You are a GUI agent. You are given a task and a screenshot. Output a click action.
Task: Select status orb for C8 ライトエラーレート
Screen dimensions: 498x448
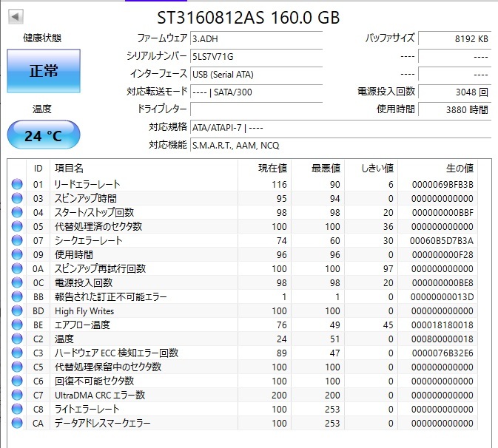[x=17, y=409]
